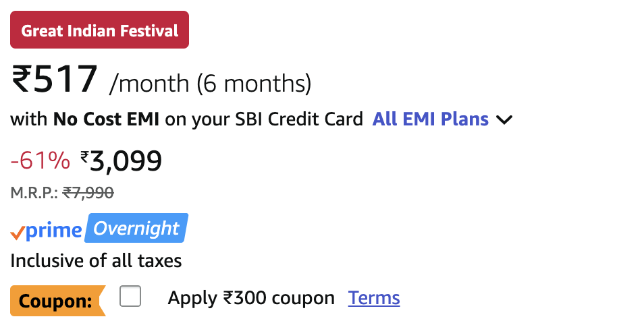The image size is (644, 321).
Task: Tick the ₹300 coupon checkbox
Action: pos(130,297)
